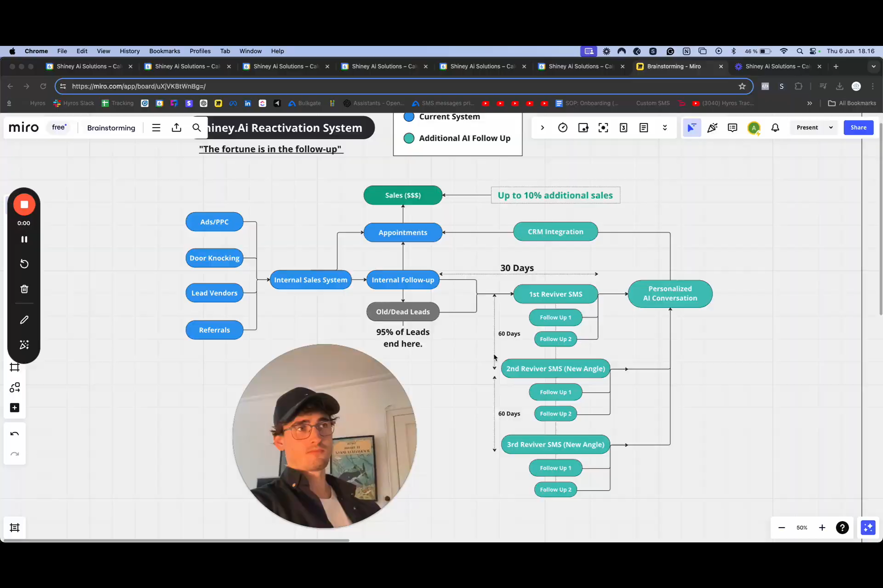The image size is (883, 588).
Task: Stop the screen recording with red button
Action: pos(24,204)
